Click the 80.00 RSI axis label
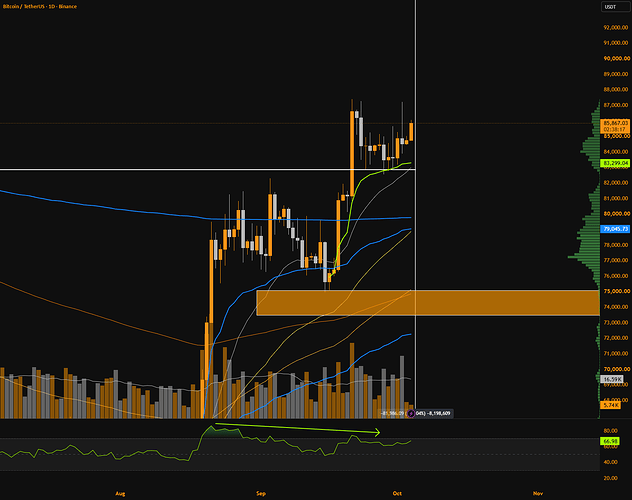The width and height of the screenshot is (632, 500). click(x=611, y=431)
